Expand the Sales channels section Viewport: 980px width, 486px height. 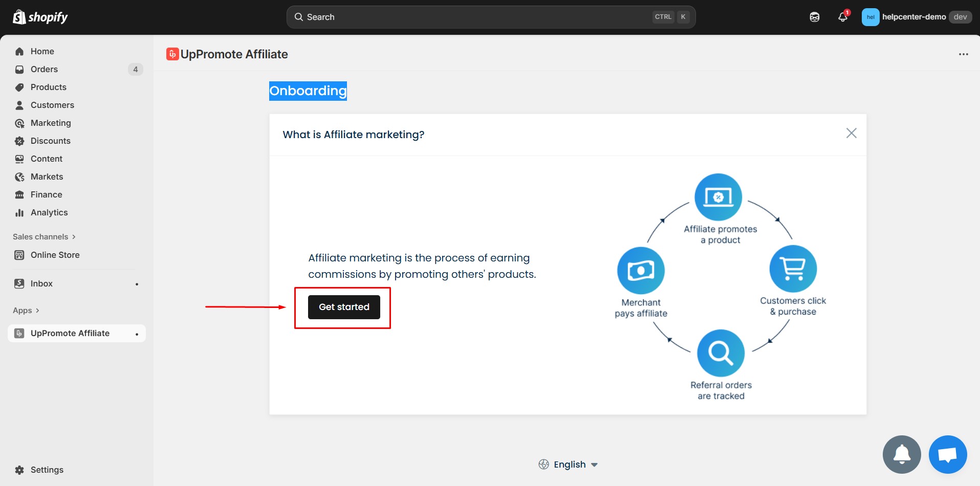coord(74,236)
